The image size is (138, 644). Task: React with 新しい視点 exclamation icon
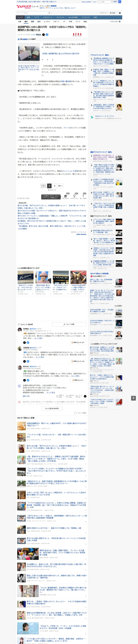coord(83,196)
